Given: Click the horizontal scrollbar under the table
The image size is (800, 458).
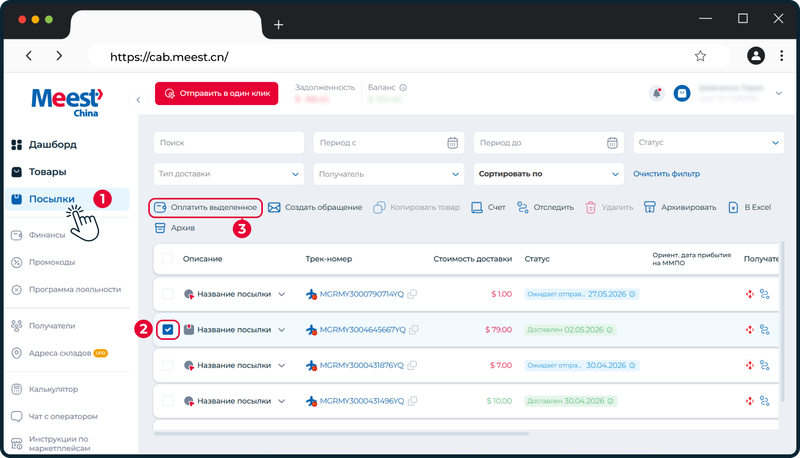Looking at the screenshot, I should click(x=341, y=434).
